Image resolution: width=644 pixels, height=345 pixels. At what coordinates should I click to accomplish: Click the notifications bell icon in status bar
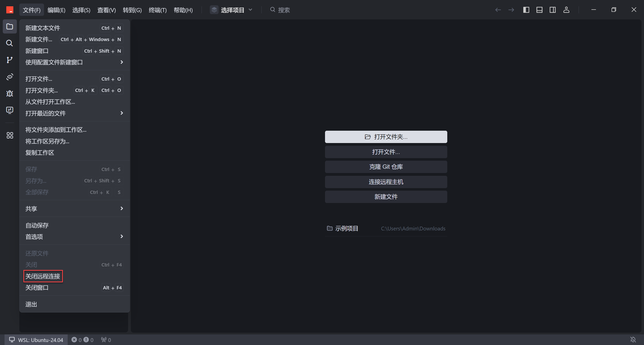(633, 340)
